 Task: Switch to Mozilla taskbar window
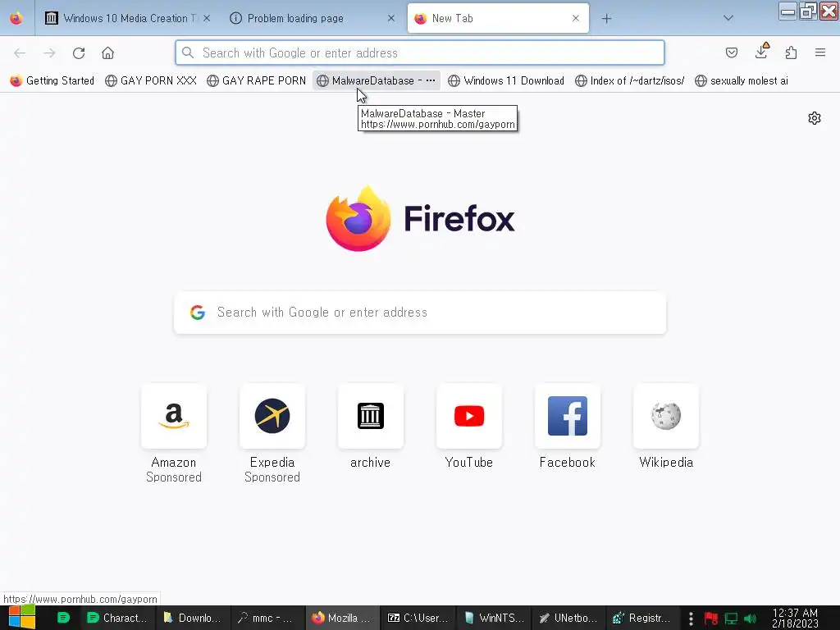pyautogui.click(x=342, y=618)
